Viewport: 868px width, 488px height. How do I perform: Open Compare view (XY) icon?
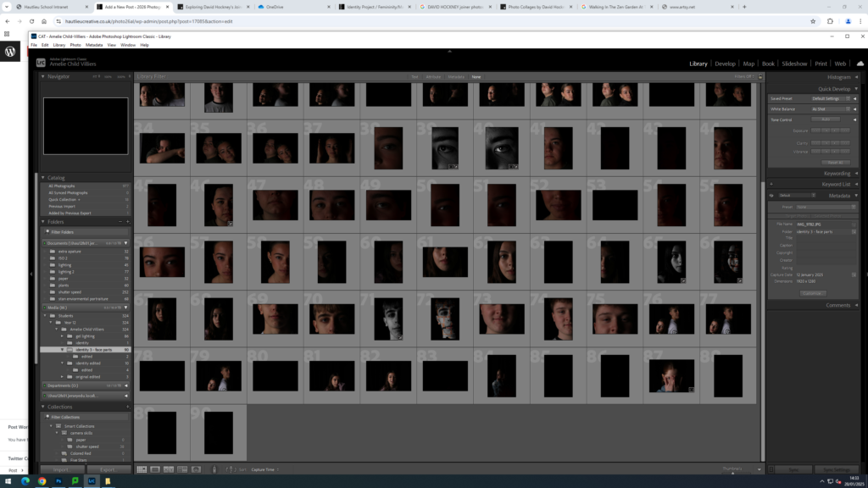169,469
